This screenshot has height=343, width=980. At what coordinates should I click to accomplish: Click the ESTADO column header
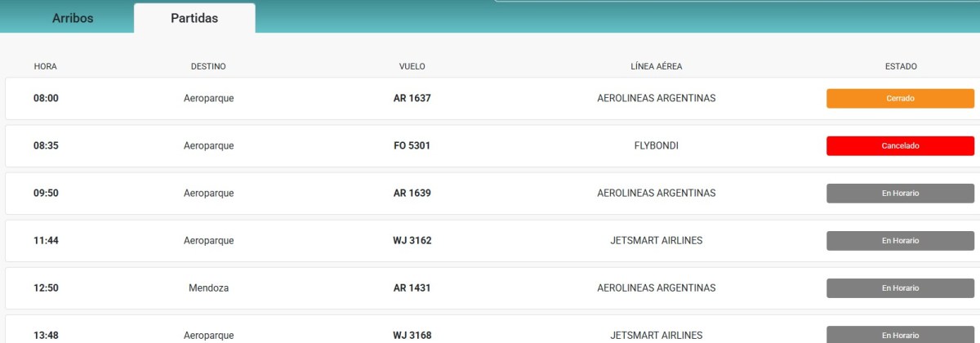coord(900,66)
